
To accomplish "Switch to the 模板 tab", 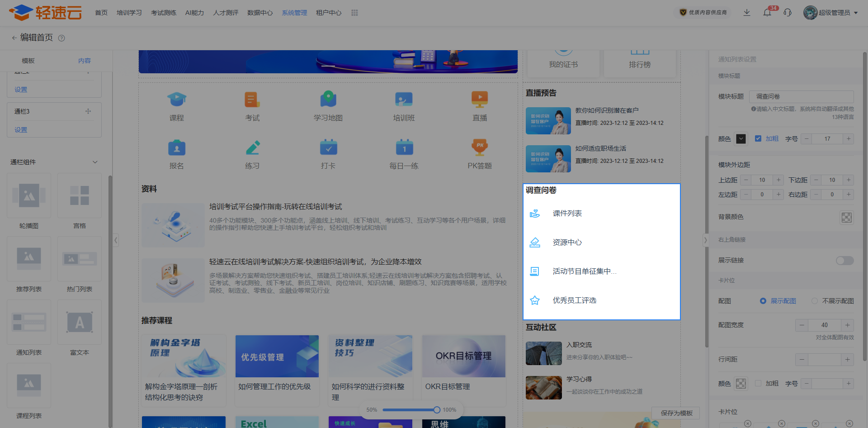I will point(28,61).
